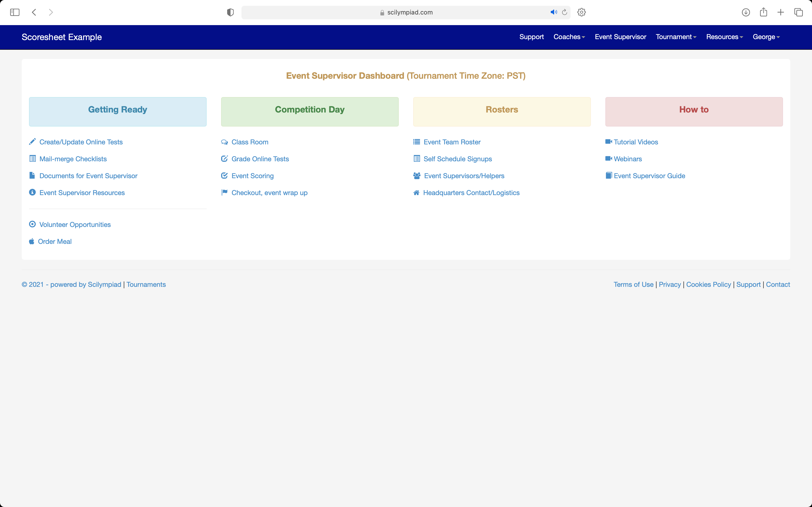Click the chat bubble icon beside Class Room

pyautogui.click(x=224, y=142)
